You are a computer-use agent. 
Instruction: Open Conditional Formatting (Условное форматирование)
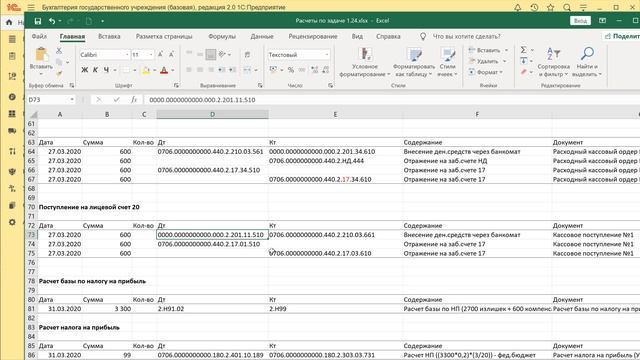(x=364, y=62)
